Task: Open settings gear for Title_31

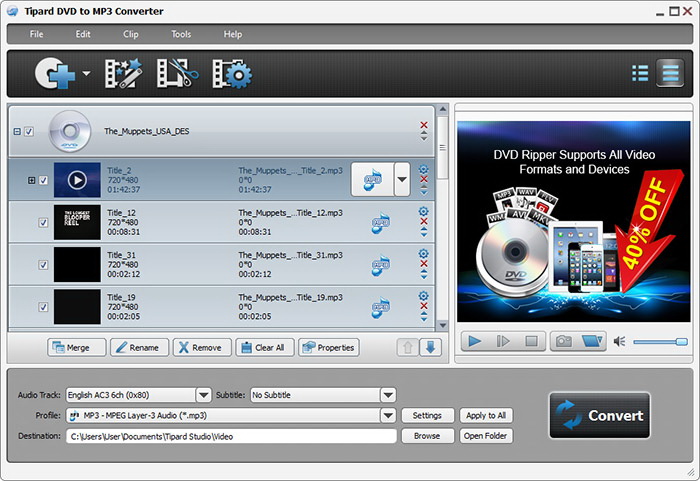Action: tap(423, 253)
